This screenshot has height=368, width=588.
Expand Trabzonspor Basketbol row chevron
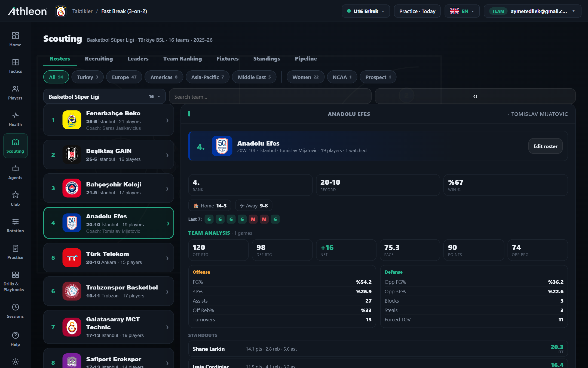[167, 292]
